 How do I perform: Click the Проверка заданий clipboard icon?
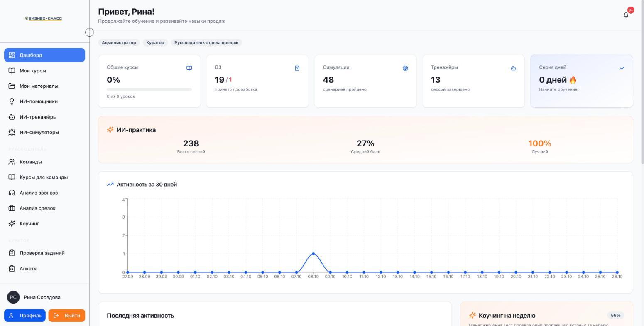[12, 253]
